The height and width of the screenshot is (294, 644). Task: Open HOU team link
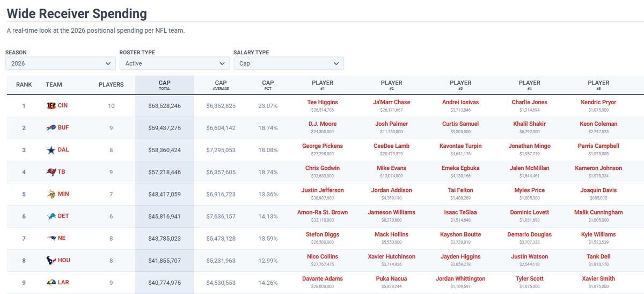(x=64, y=260)
